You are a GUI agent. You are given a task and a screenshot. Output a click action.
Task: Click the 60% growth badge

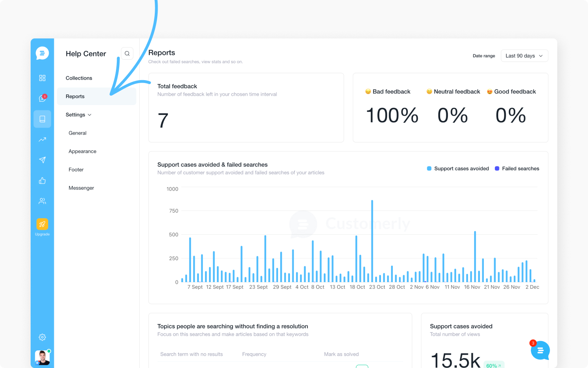coord(494,365)
